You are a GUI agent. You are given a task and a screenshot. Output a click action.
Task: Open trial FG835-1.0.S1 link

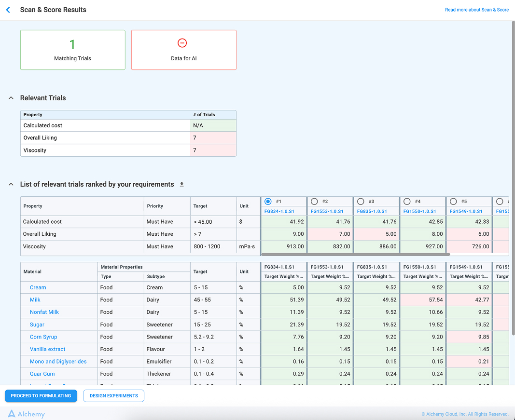[x=372, y=211]
